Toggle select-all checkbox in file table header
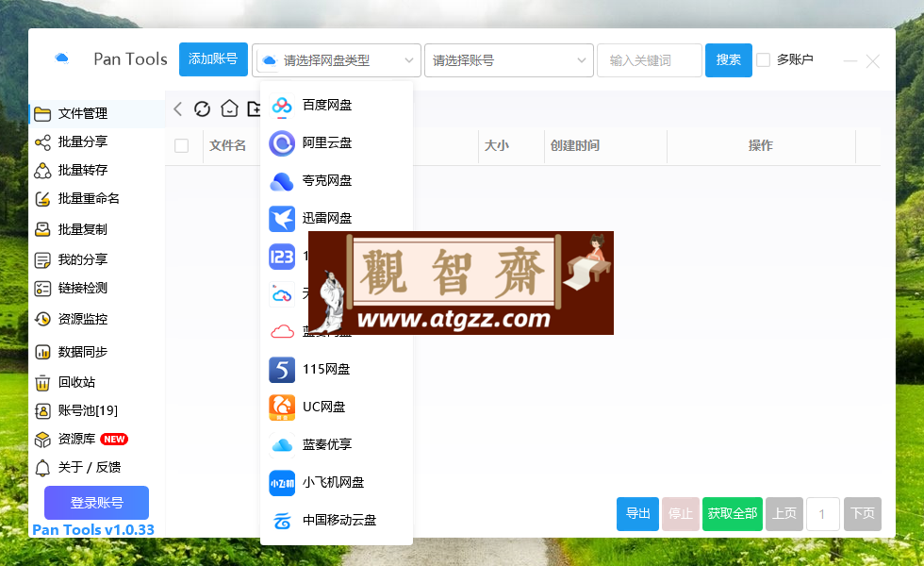This screenshot has width=924, height=566. pos(181,145)
